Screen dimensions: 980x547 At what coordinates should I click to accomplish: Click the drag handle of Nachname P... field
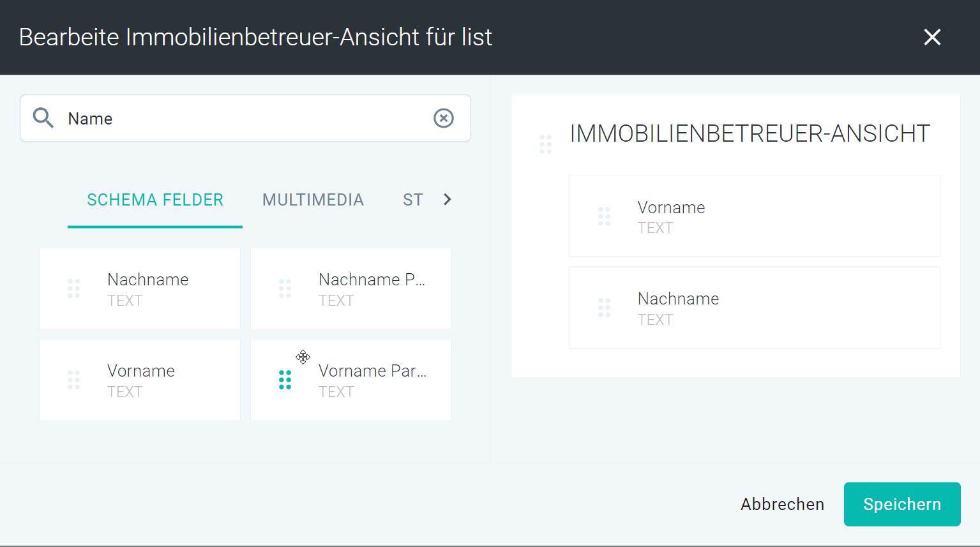[285, 288]
